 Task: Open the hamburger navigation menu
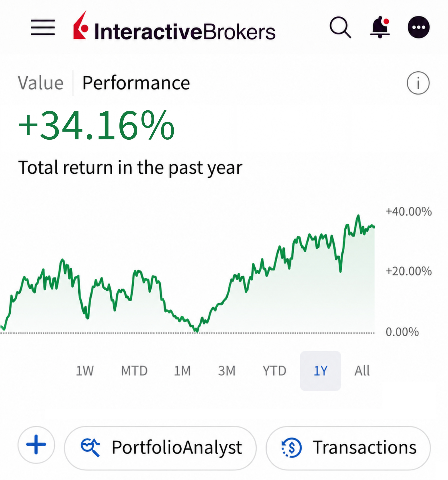tap(43, 27)
